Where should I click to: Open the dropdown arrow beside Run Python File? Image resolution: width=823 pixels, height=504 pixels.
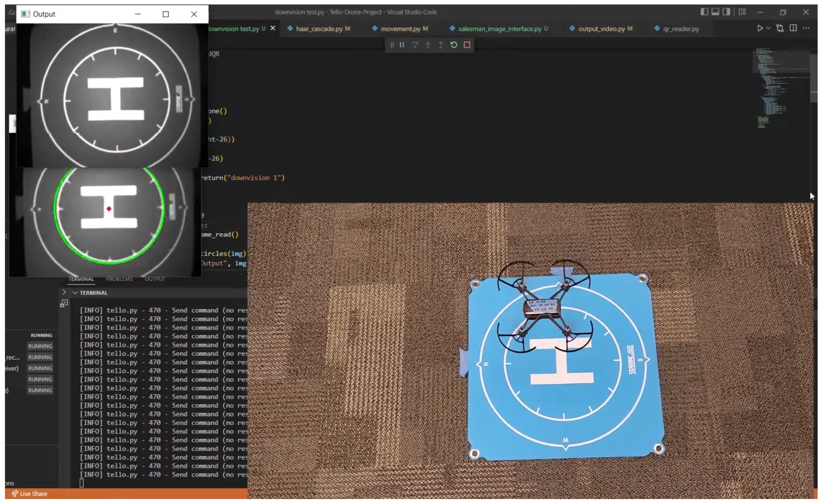769,28
